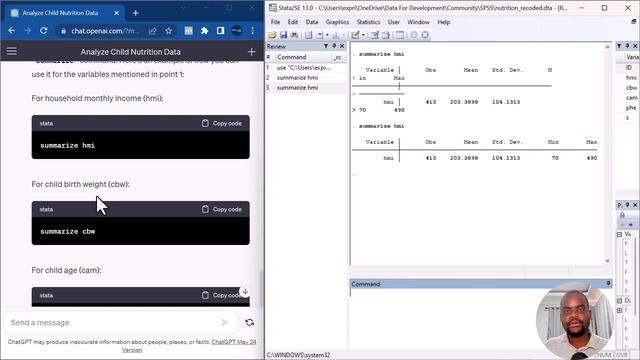Select Review row 3 summarize hmi

(x=306, y=88)
